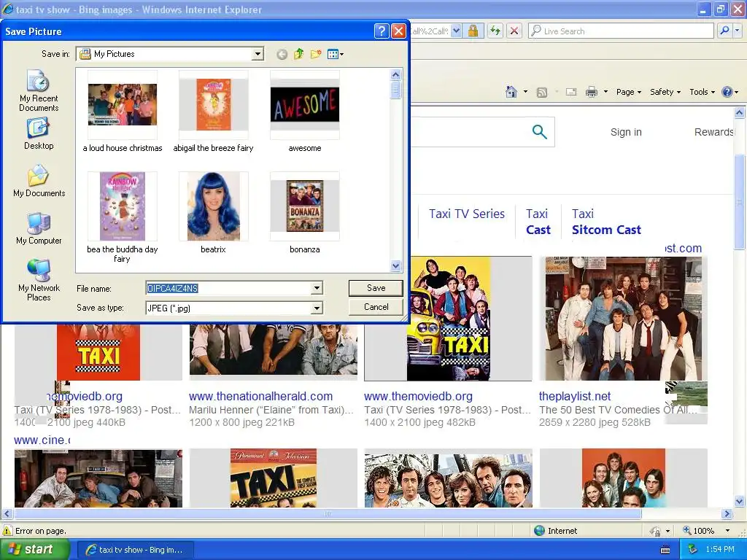The image size is (747, 560).
Task: Open the IE Help icon menu
Action: tap(729, 92)
